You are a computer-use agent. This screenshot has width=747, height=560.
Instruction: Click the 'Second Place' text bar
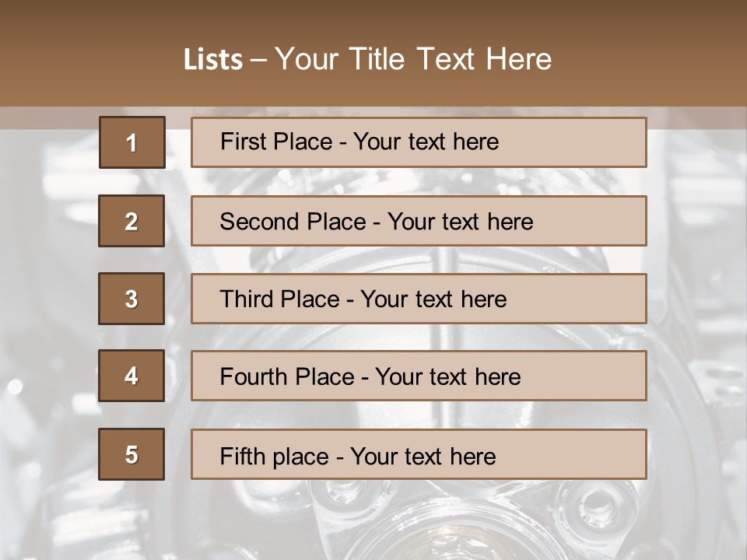coord(419,221)
